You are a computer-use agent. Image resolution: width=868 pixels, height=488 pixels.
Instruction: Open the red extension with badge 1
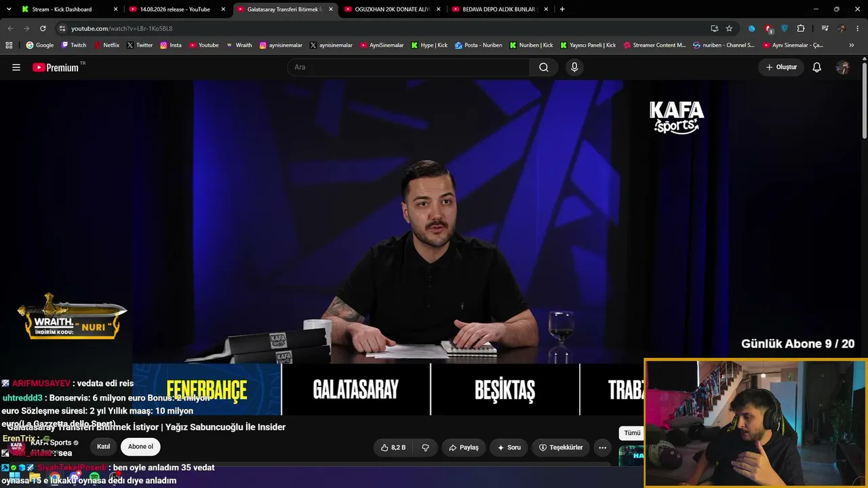click(x=768, y=28)
